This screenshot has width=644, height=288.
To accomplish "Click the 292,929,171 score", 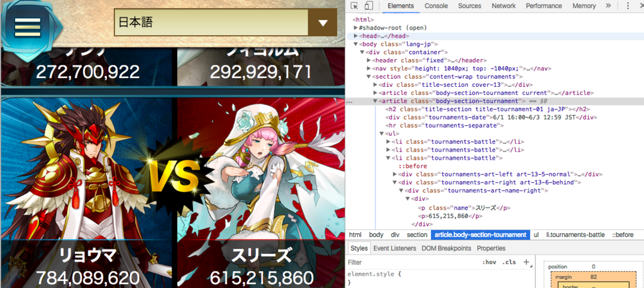I will (261, 72).
